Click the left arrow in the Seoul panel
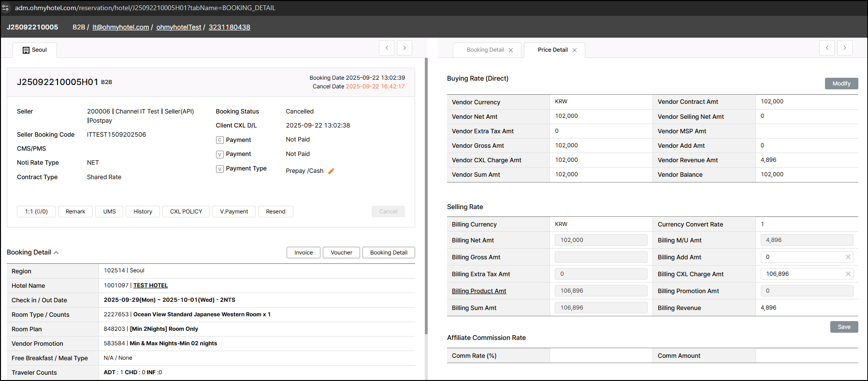Image resolution: width=868 pixels, height=381 pixels. coord(387,48)
